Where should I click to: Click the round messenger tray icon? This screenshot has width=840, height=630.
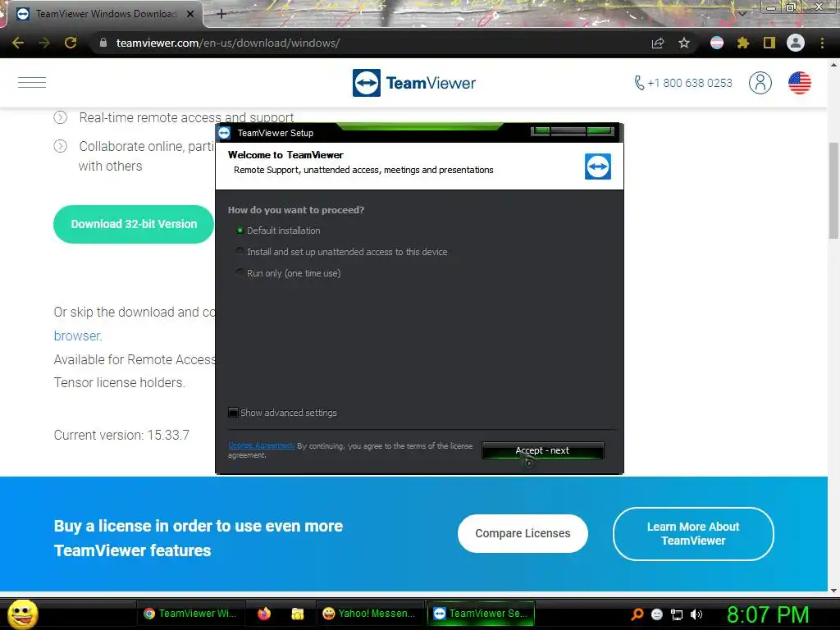(x=657, y=614)
